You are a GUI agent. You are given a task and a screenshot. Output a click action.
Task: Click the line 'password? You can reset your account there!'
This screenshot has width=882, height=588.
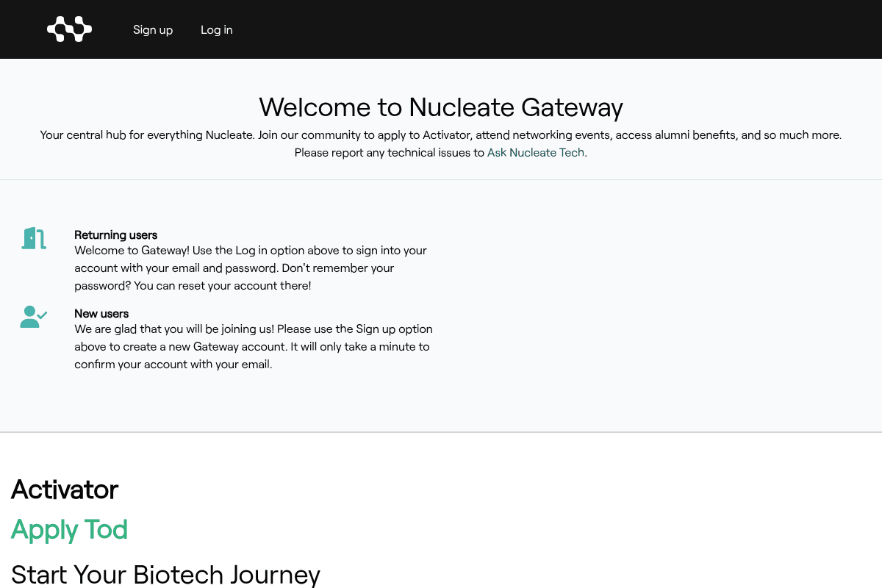point(193,286)
